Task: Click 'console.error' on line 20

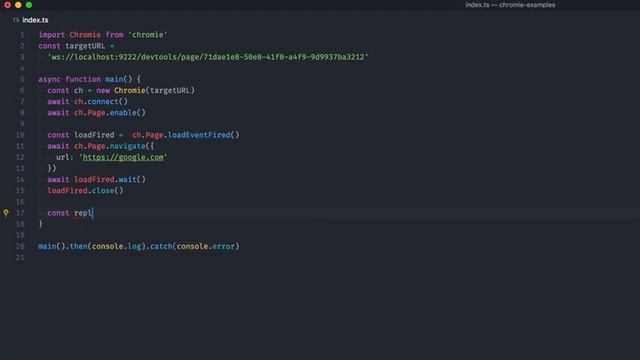Action: click(206, 246)
